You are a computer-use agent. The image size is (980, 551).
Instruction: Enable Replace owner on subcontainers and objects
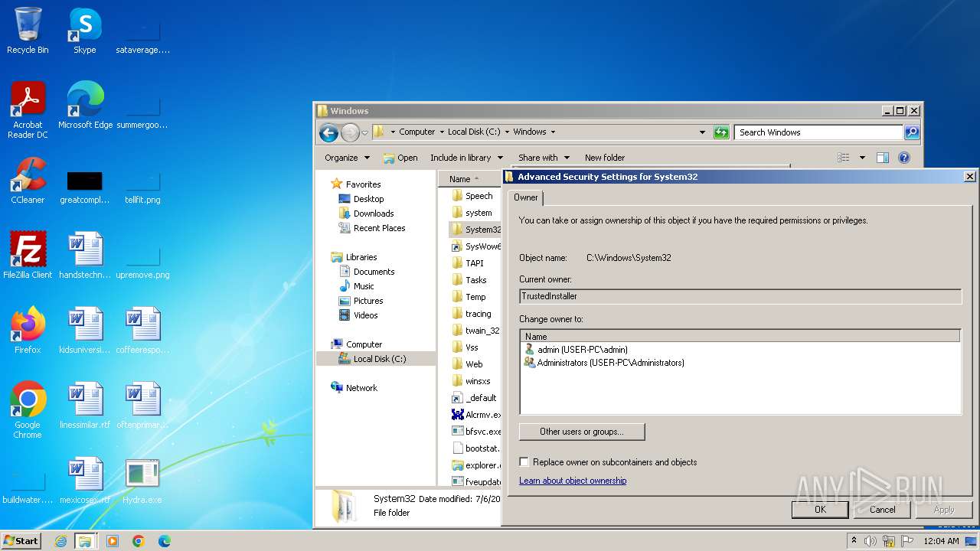(524, 462)
